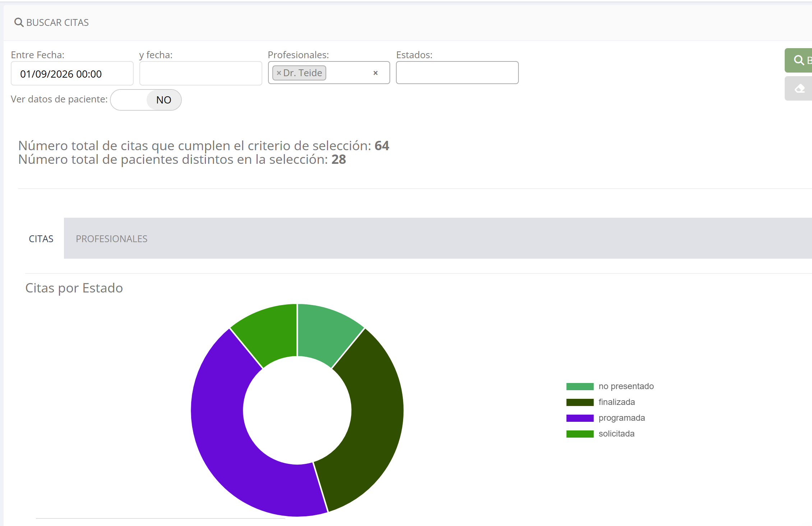Clear all selected professionals with the x
The width and height of the screenshot is (812, 526).
point(375,73)
